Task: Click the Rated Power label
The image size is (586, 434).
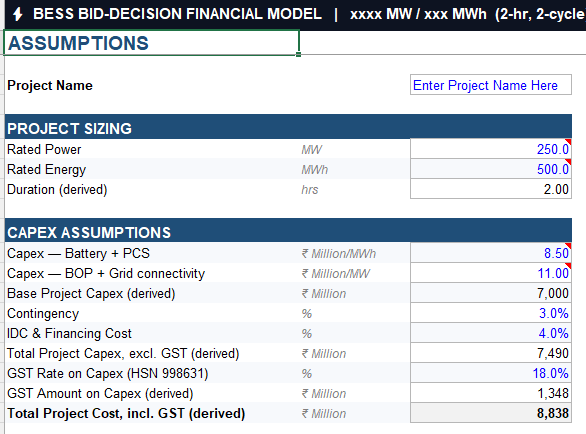Action: 44,149
